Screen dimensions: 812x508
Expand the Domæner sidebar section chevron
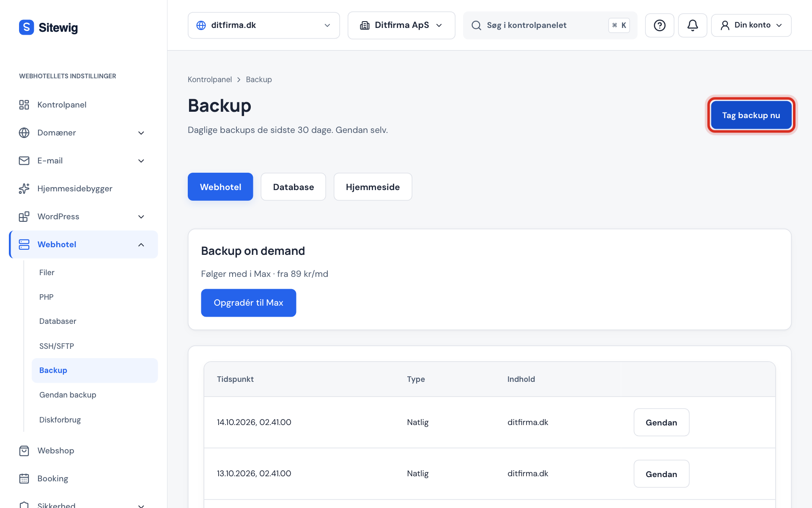click(141, 133)
